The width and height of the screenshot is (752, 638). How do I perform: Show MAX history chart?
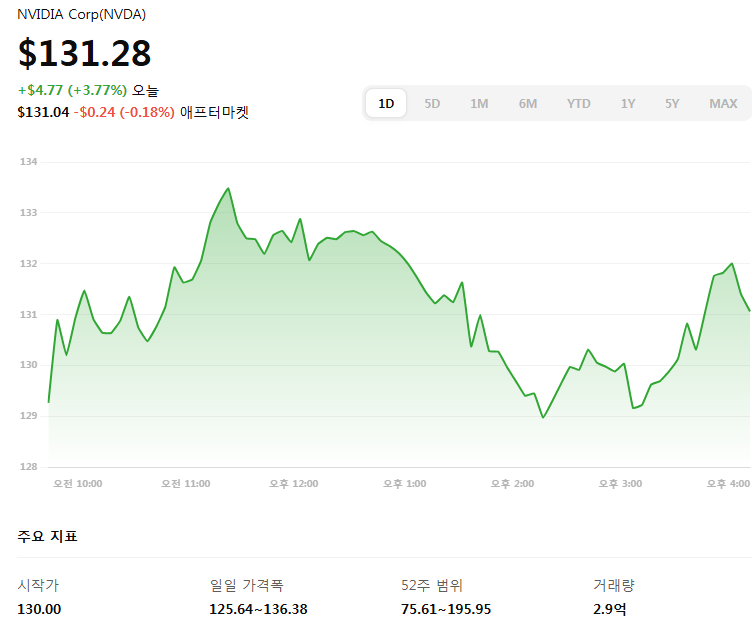click(x=723, y=104)
